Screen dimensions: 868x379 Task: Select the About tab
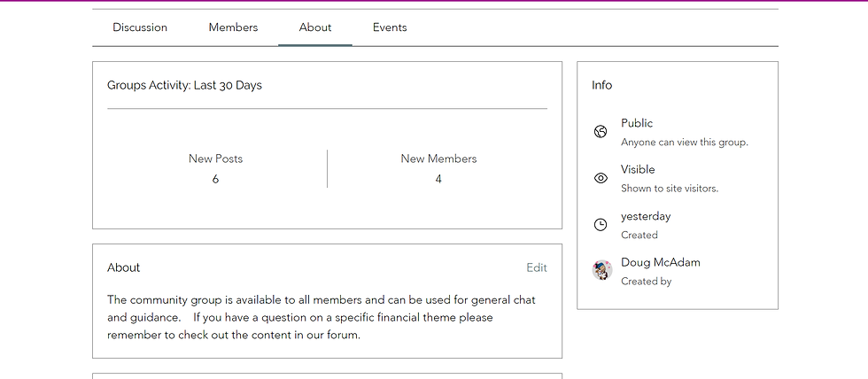[315, 27]
